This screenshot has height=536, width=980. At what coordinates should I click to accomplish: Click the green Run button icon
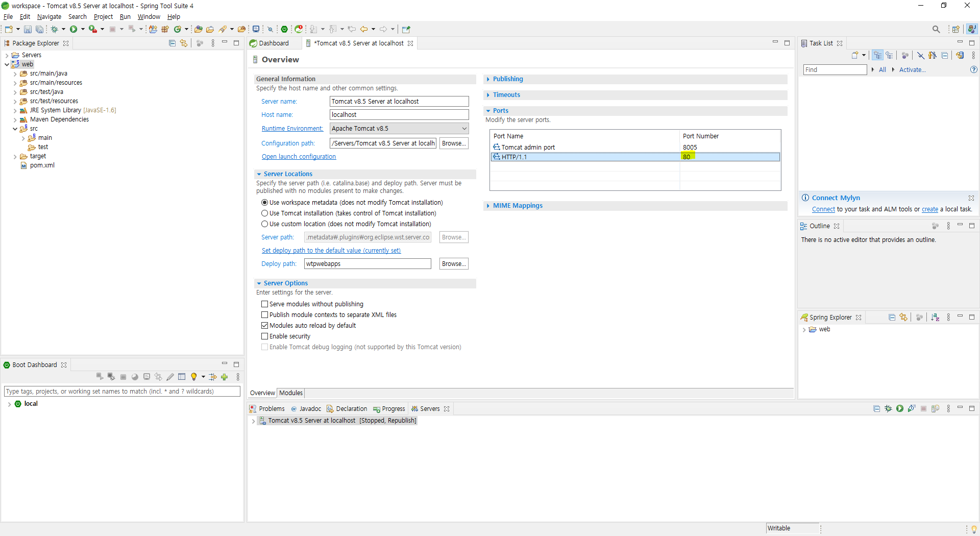pos(73,30)
